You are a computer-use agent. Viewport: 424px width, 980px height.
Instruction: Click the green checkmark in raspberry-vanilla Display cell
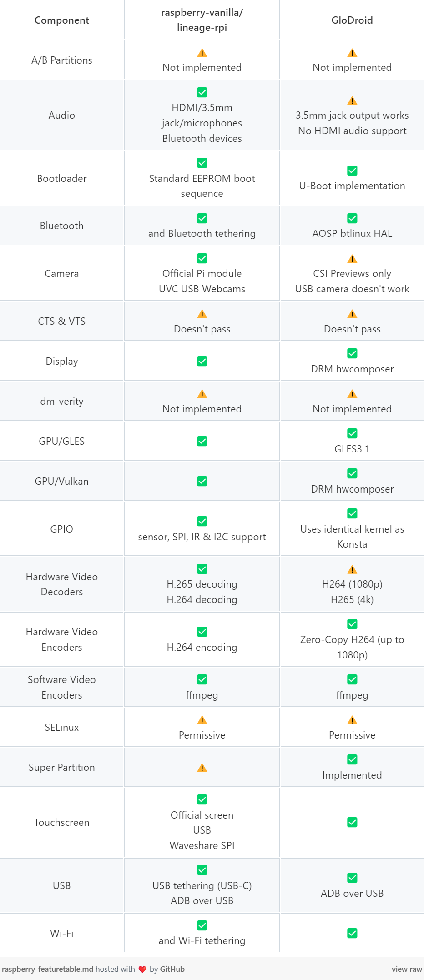[x=202, y=361]
